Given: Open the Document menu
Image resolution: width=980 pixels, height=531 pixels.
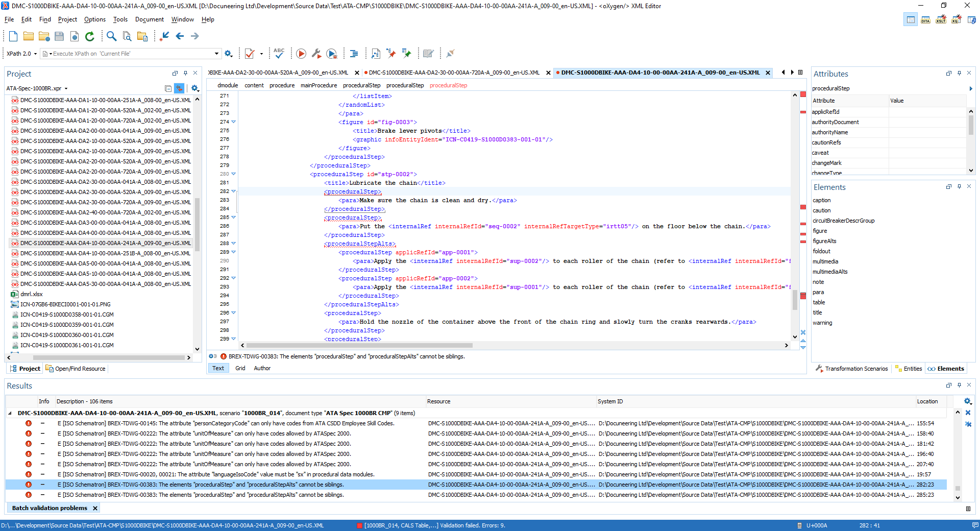Looking at the screenshot, I should tap(150, 19).
